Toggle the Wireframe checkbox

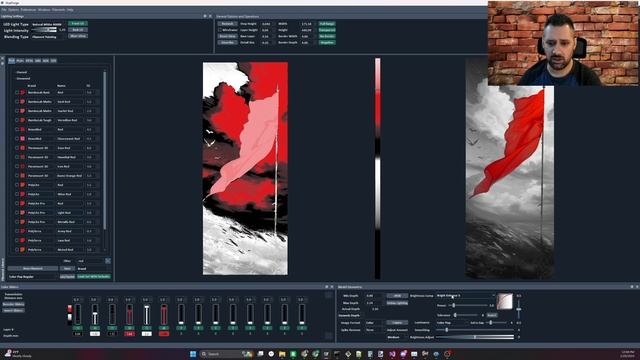click(x=220, y=30)
